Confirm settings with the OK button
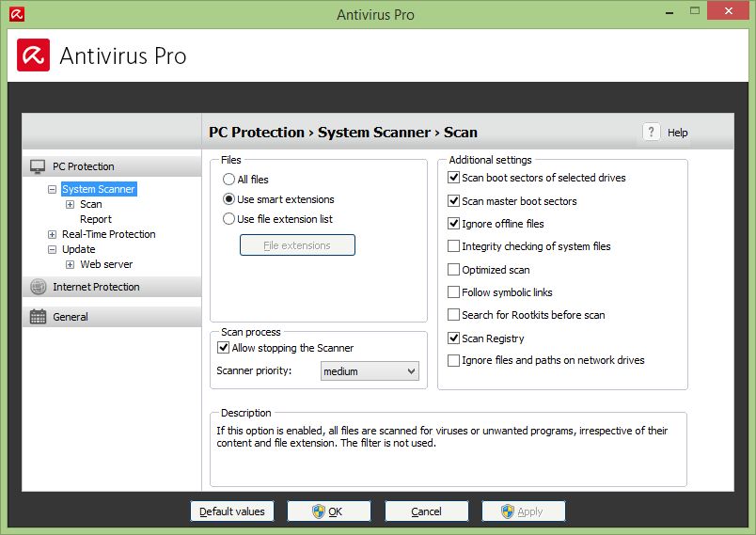 (x=329, y=511)
